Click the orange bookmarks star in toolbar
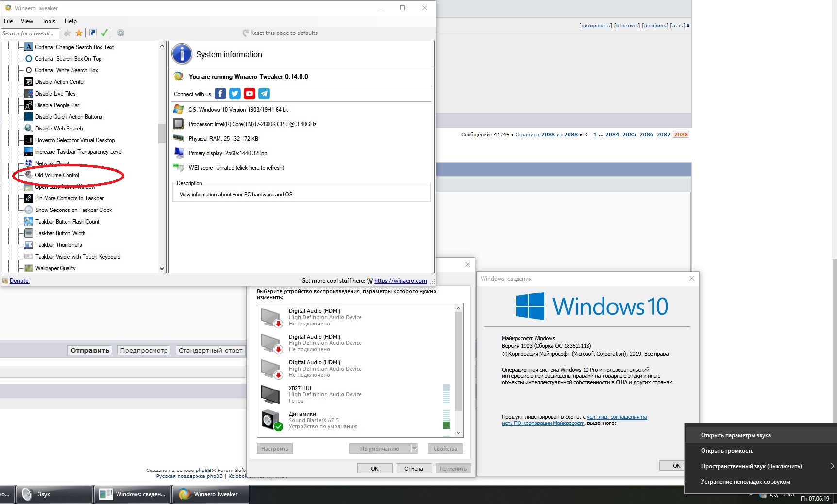Viewport: 837px width, 504px height. (x=79, y=33)
